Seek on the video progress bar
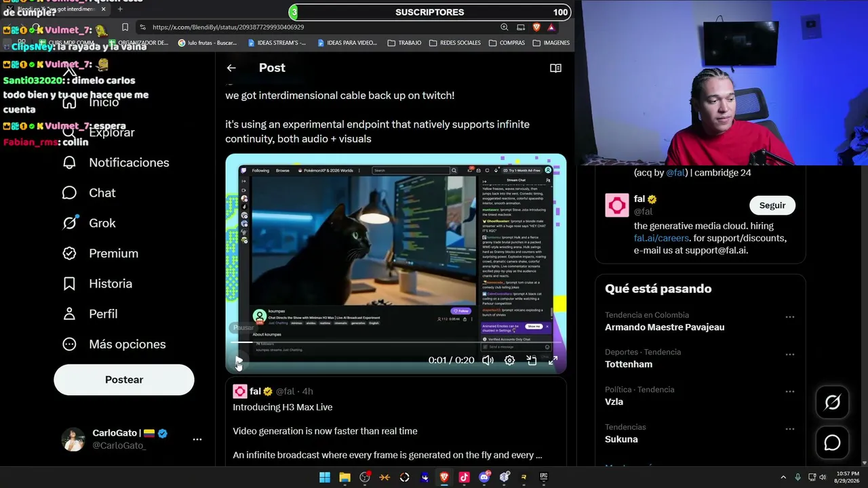Image resolution: width=868 pixels, height=488 pixels. (396, 343)
